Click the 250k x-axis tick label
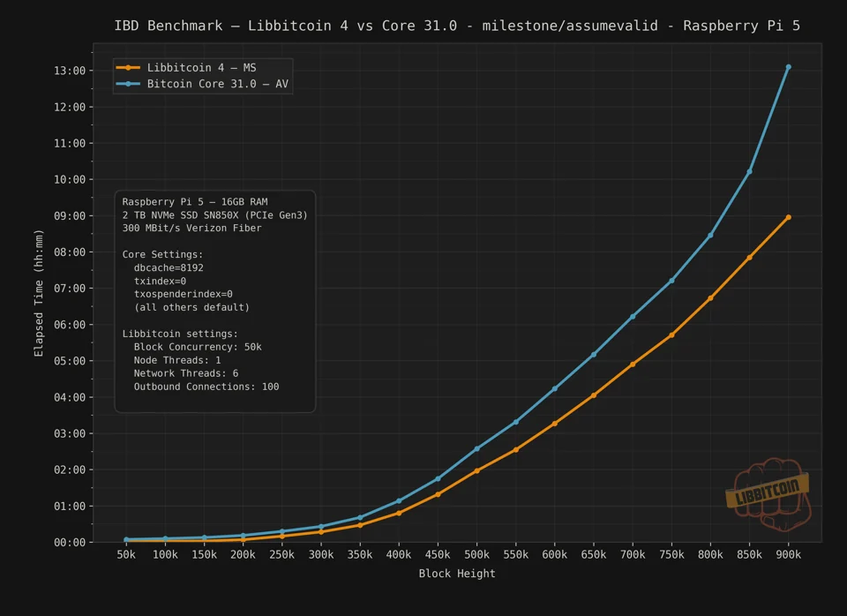The height and width of the screenshot is (616, 847). tap(282, 555)
